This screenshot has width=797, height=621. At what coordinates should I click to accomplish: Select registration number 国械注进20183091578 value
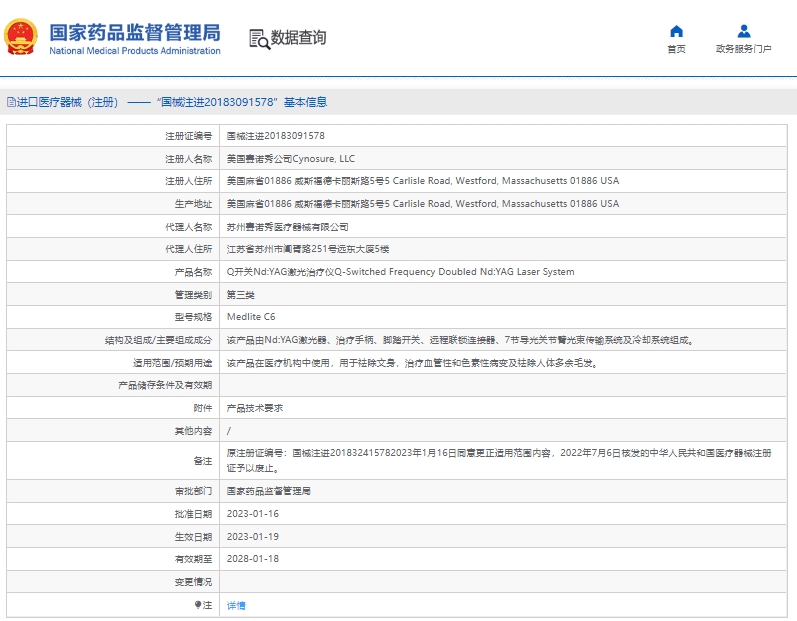(275, 136)
